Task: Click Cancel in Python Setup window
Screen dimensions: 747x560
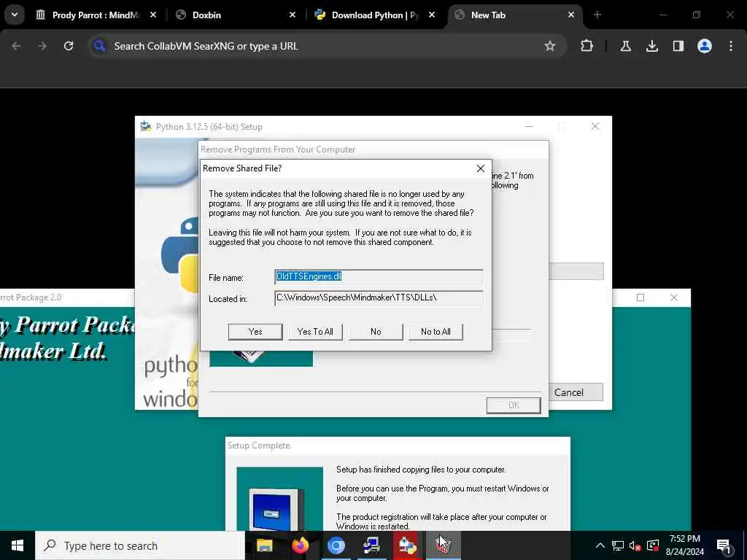Action: point(576,392)
